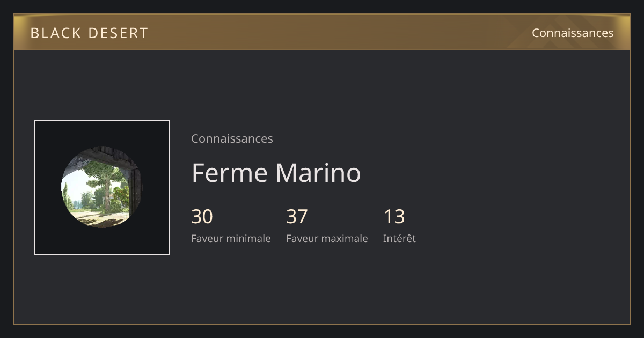The image size is (644, 338).
Task: Click the Intérêt label
Action: click(x=399, y=238)
